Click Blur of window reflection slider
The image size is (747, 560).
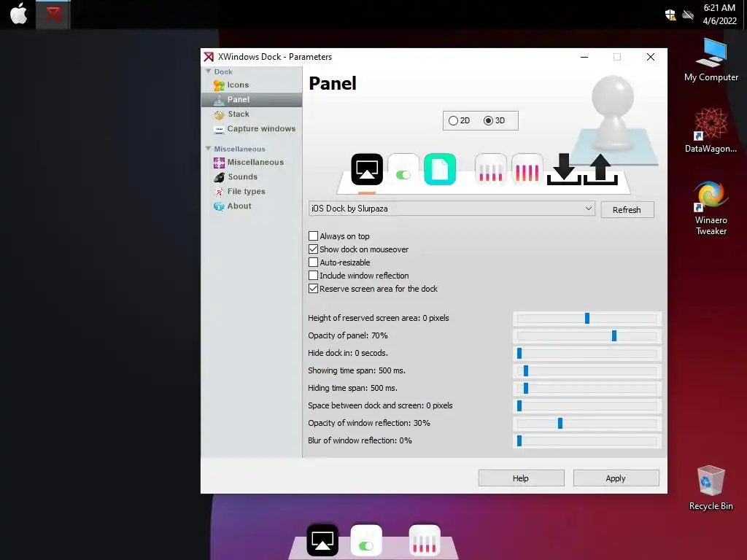[x=587, y=441]
